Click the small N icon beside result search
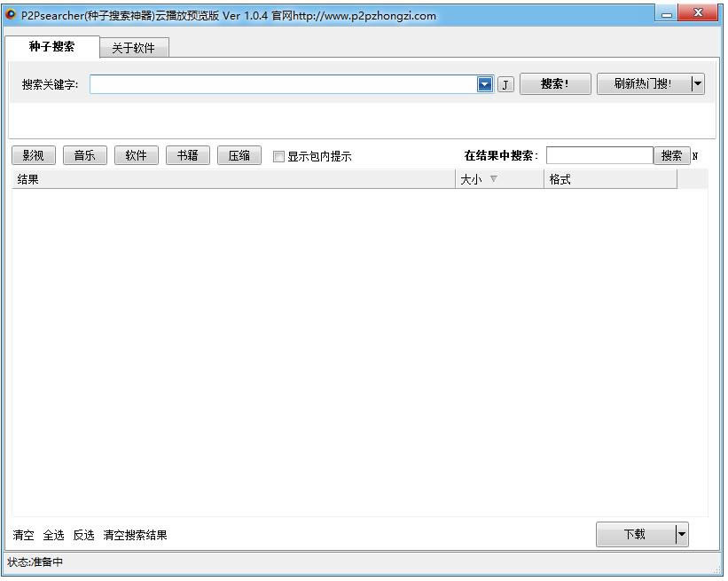Screen dimensions: 728x581 tap(695, 156)
